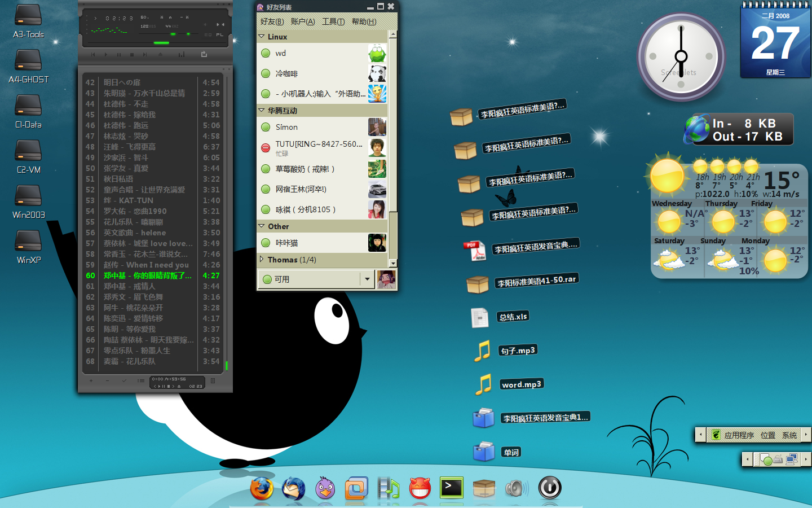
Task: Click the player's pause button
Action: point(119,55)
